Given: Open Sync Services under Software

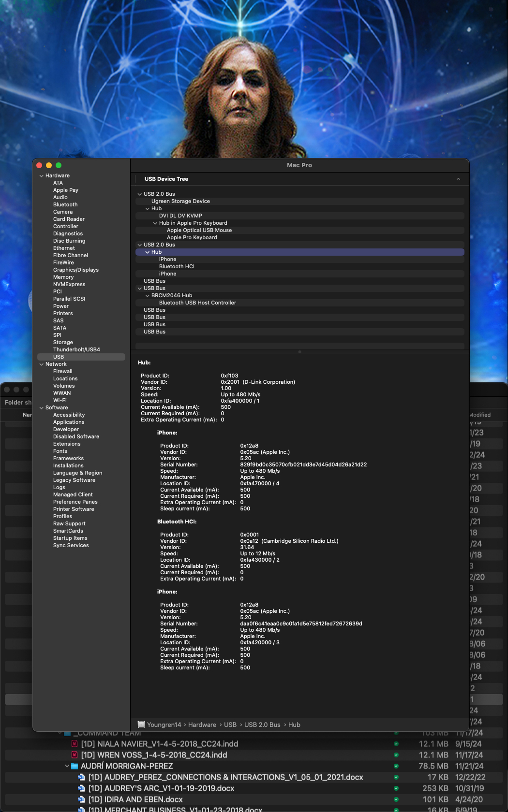Looking at the screenshot, I should (x=71, y=545).
